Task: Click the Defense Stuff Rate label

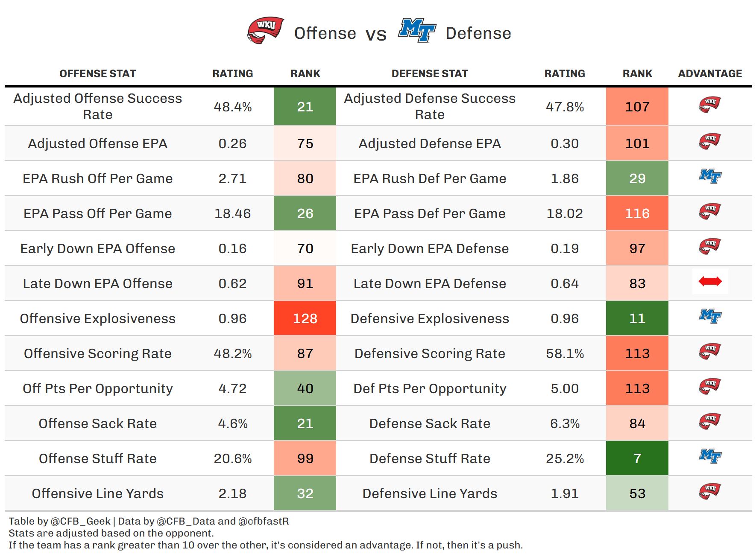Action: [430, 458]
